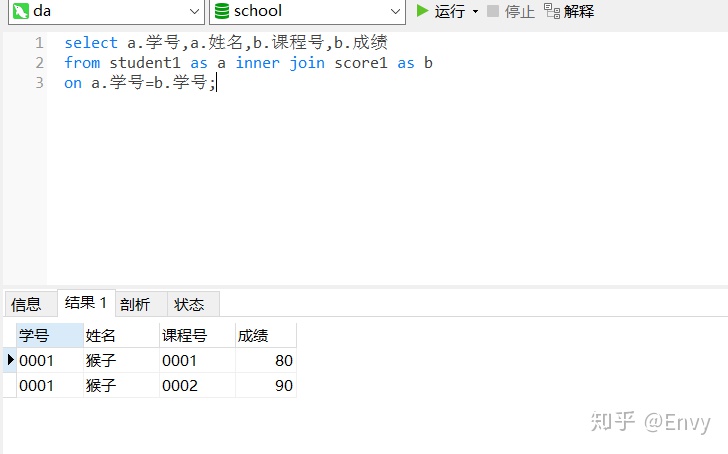
Task: Click the 'select' keyword on line 1
Action: pyautogui.click(x=91, y=43)
